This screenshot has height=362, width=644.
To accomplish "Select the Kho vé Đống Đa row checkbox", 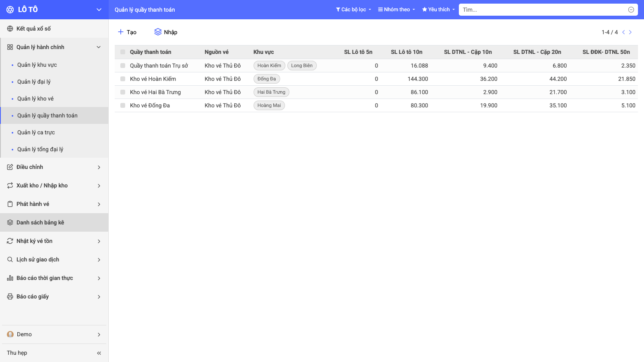I will (x=123, y=105).
